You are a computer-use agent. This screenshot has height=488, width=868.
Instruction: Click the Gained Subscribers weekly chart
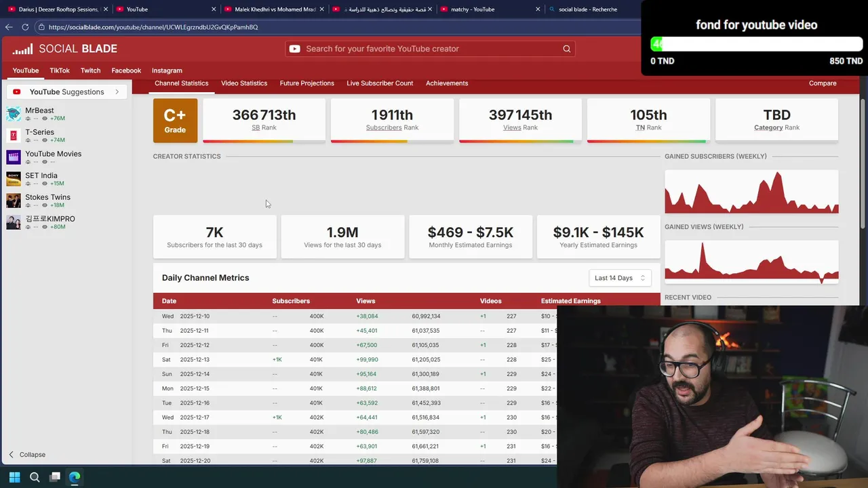pos(751,191)
